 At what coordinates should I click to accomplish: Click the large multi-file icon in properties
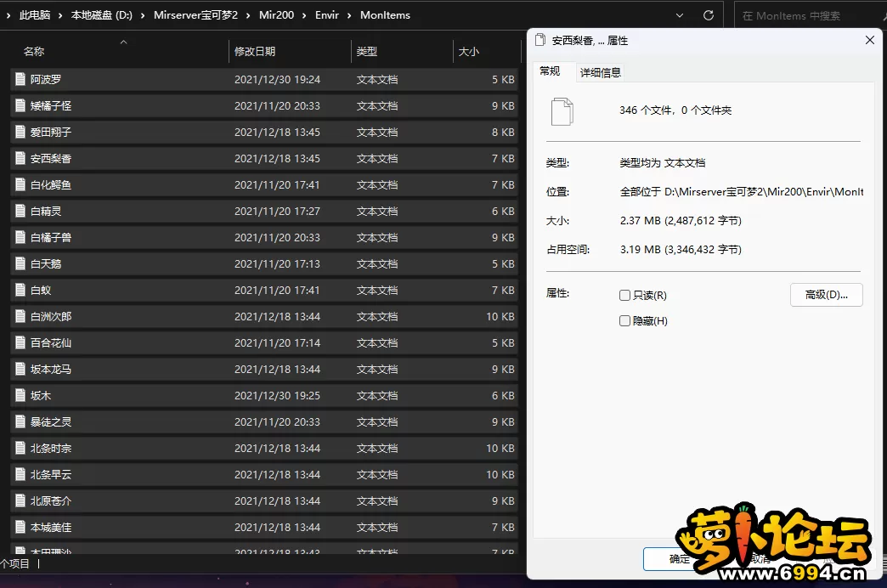tap(562, 111)
